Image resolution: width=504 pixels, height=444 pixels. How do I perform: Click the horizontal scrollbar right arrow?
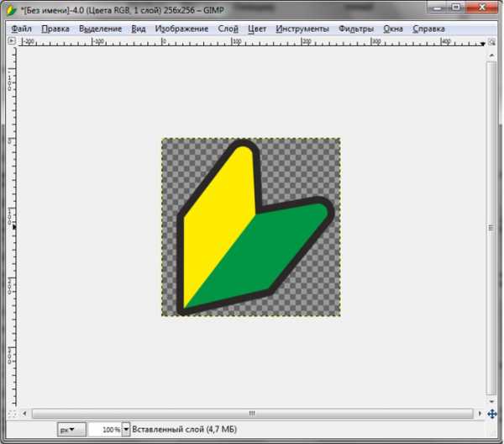480,414
